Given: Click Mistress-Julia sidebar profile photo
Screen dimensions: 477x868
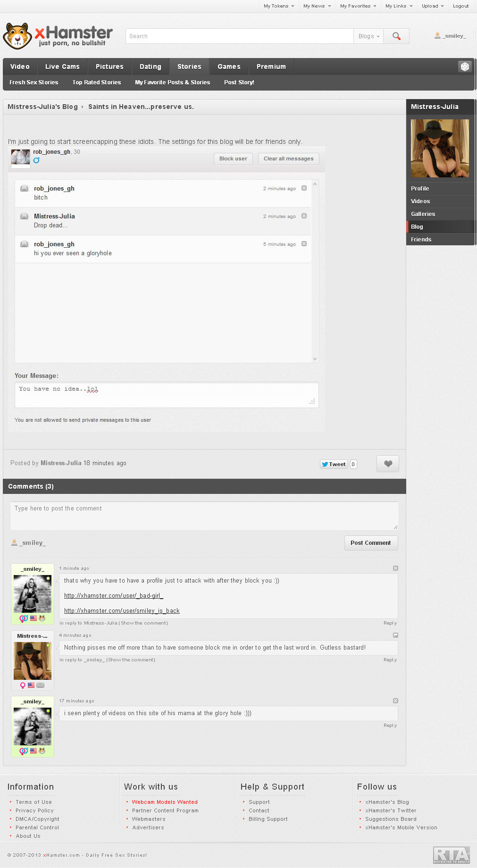Looking at the screenshot, I should [440, 148].
